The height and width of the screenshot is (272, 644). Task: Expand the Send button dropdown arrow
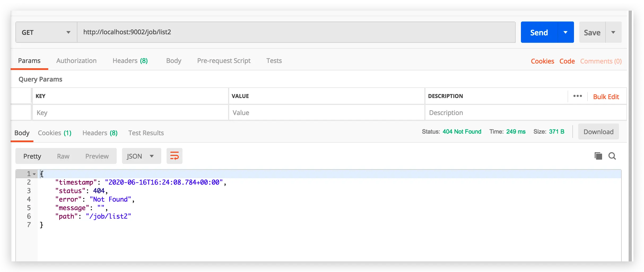coord(565,32)
